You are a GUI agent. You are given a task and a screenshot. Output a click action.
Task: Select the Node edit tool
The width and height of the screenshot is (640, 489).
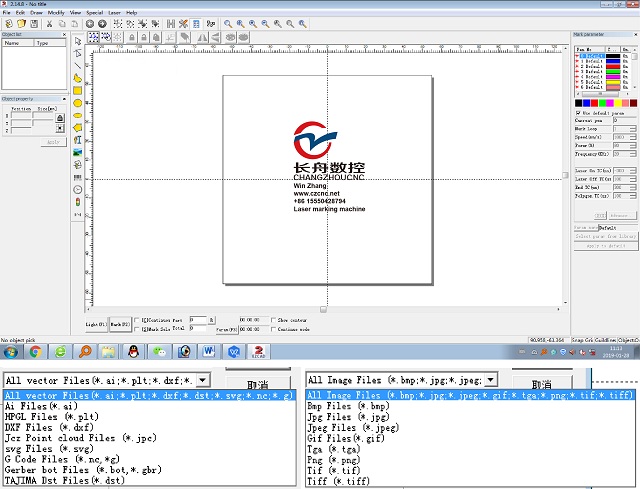coord(78,53)
